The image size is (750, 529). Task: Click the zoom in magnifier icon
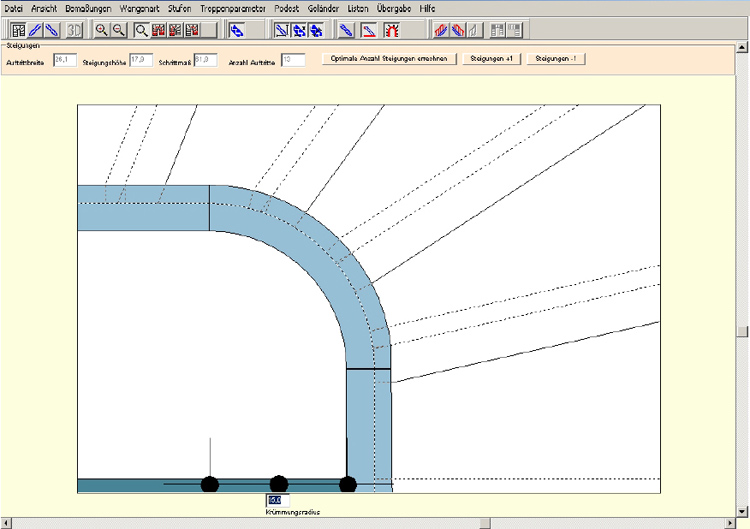(x=101, y=30)
